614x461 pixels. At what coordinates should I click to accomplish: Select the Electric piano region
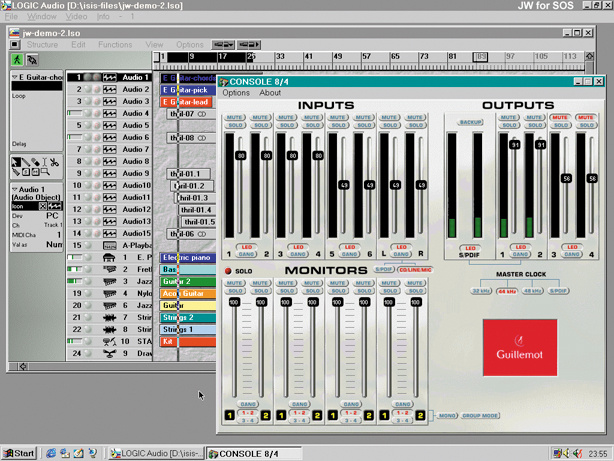coord(188,258)
